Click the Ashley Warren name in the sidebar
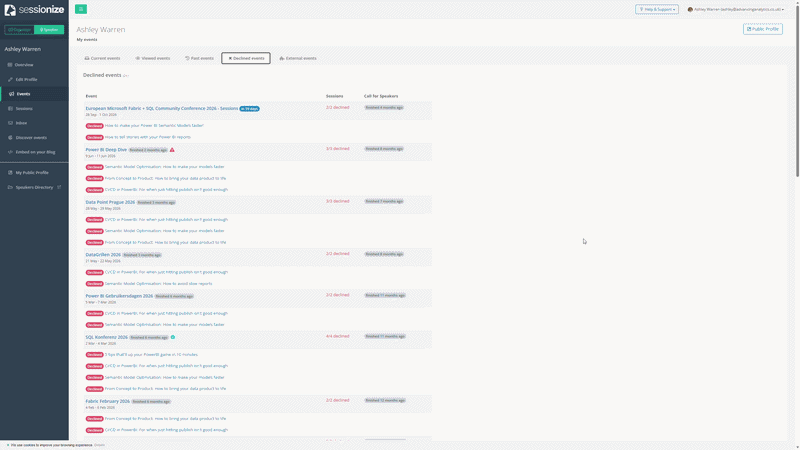The image size is (800, 450). click(x=22, y=49)
